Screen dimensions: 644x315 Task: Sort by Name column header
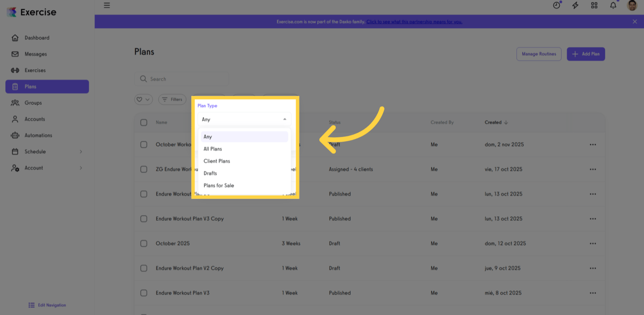pyautogui.click(x=162, y=123)
